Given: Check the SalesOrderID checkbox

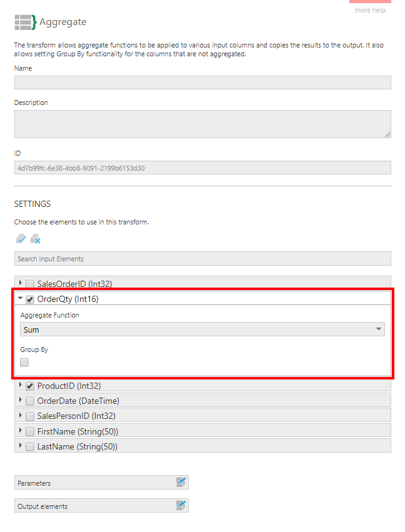Looking at the screenshot, I should [30, 284].
